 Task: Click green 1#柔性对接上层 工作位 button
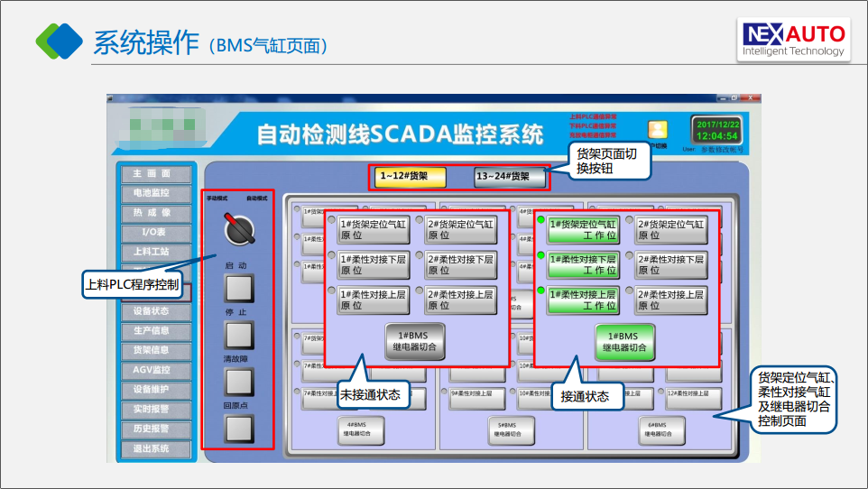tap(583, 300)
